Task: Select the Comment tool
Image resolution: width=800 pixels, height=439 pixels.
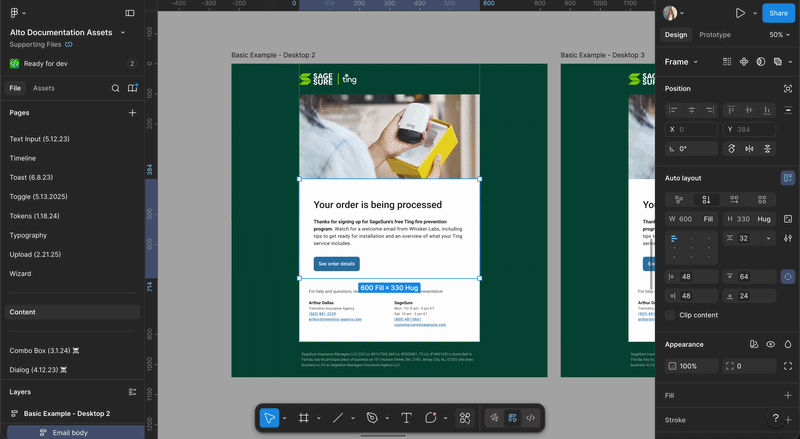Action: tap(431, 418)
